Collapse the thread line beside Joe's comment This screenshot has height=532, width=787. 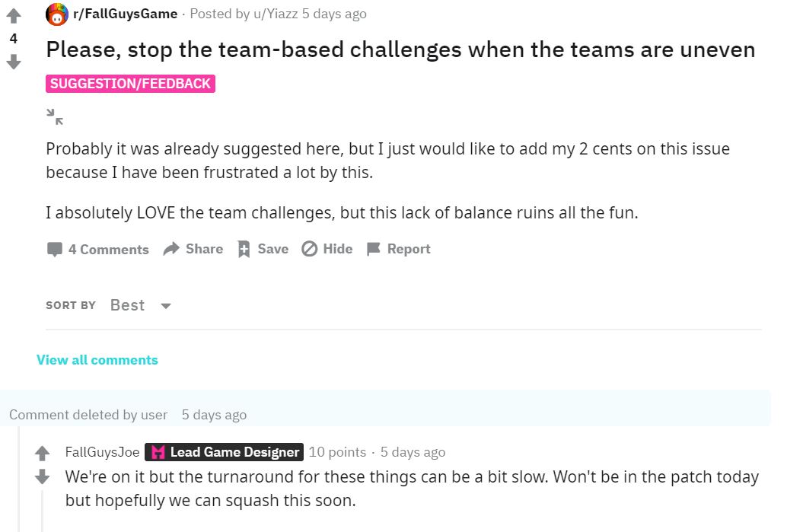click(x=43, y=511)
